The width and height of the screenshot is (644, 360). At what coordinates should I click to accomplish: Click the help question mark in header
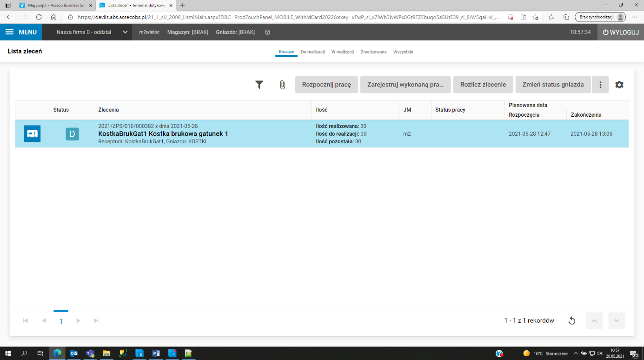click(x=267, y=32)
